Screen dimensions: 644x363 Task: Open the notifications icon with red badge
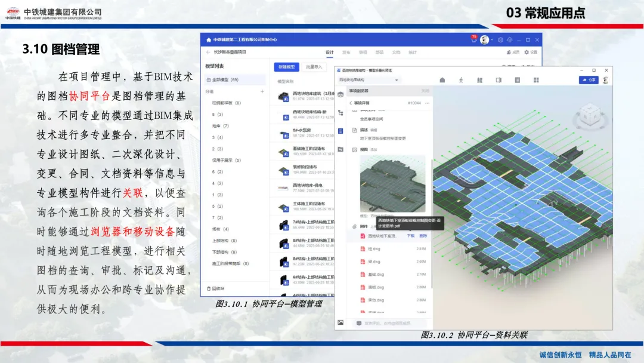pos(473,39)
